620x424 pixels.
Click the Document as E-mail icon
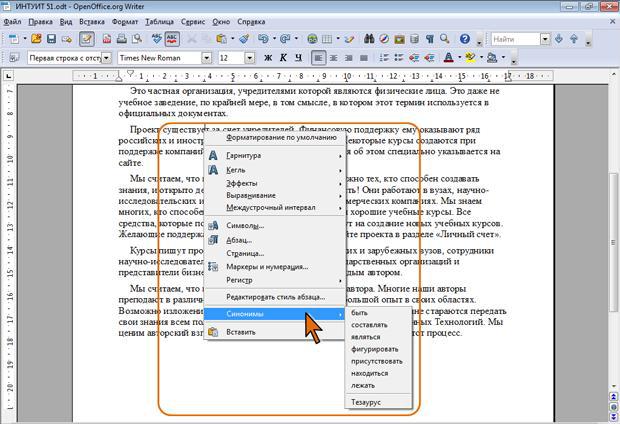point(67,39)
